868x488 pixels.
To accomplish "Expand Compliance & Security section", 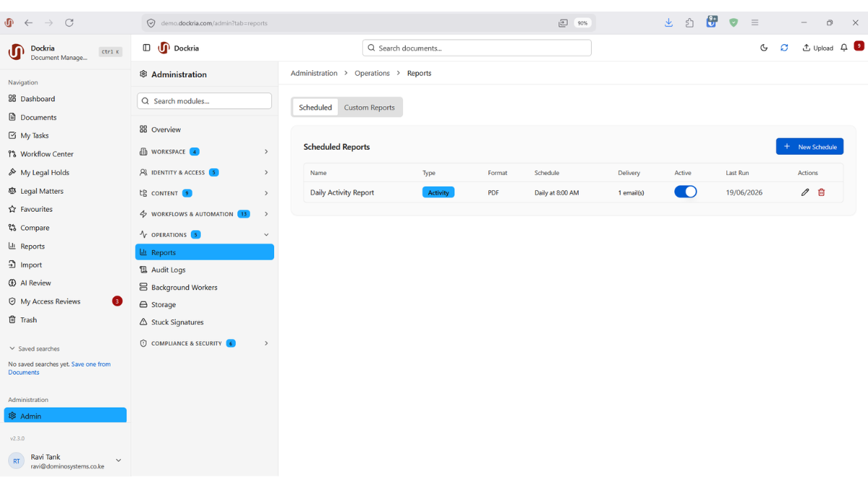I will (205, 343).
